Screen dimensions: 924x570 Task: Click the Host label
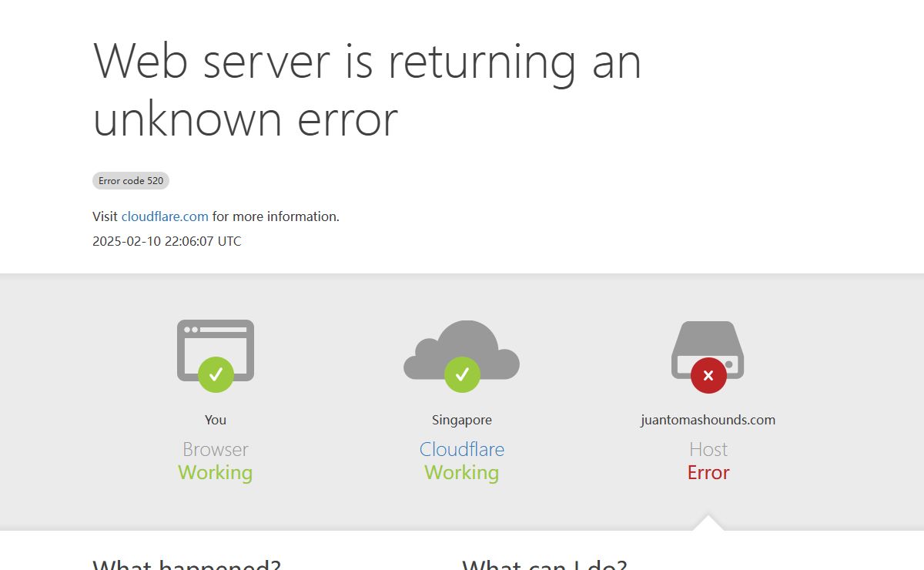coord(708,449)
